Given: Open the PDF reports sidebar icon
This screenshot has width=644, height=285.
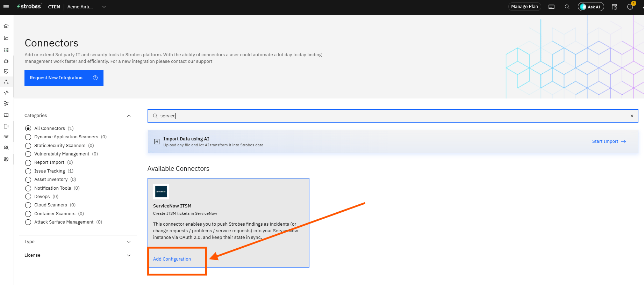Looking at the screenshot, I should [x=6, y=137].
